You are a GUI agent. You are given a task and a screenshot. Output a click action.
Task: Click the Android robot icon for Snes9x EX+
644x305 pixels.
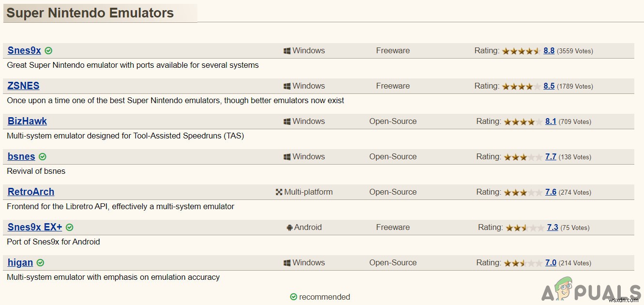289,228
